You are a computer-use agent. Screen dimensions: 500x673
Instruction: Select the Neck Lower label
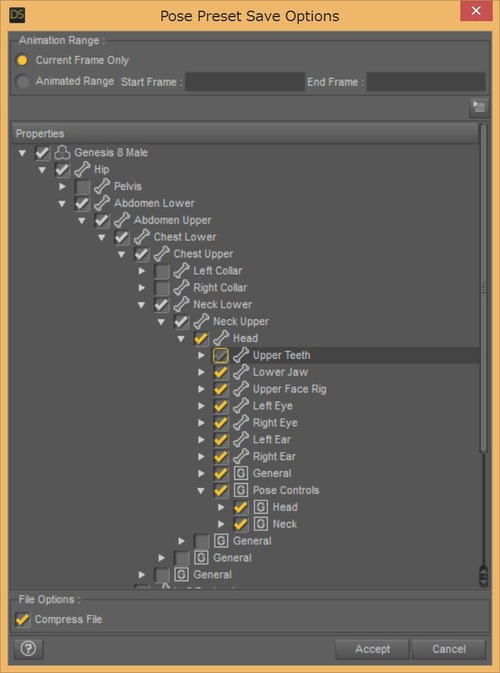click(222, 304)
